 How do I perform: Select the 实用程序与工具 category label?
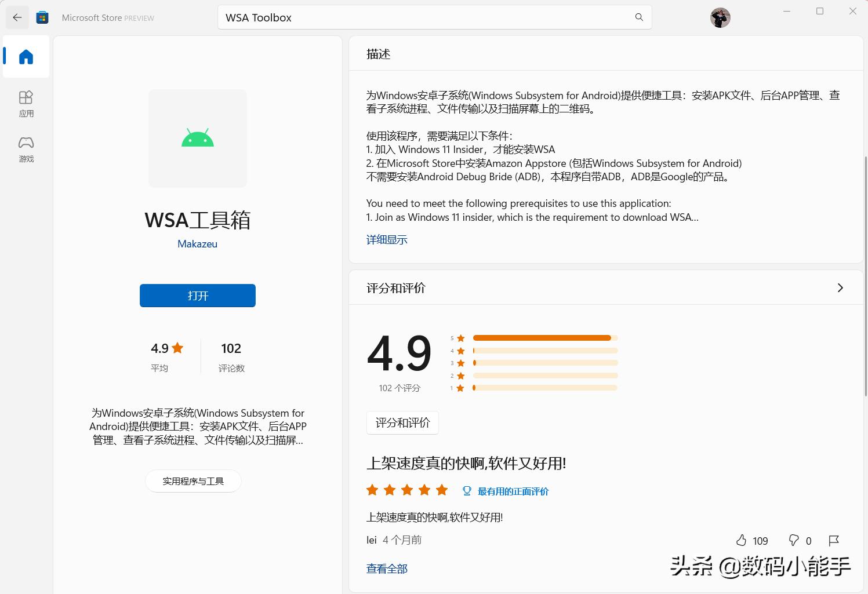click(x=193, y=480)
